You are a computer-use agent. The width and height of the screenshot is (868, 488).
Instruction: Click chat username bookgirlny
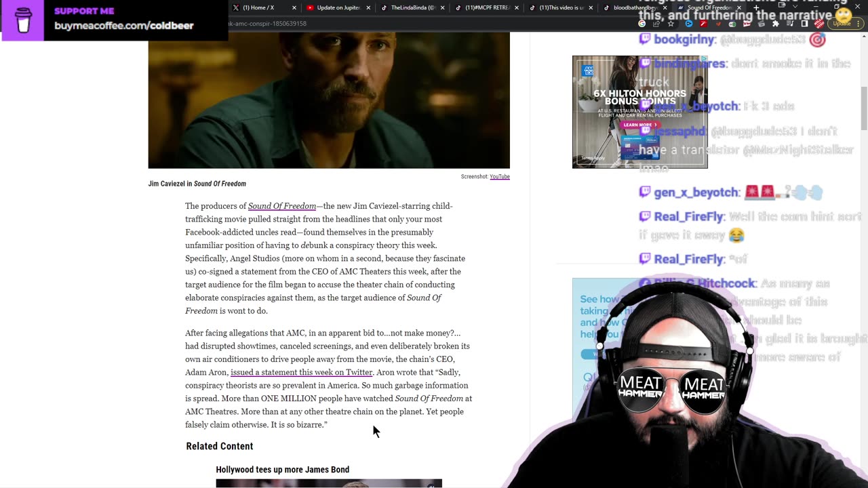point(684,40)
